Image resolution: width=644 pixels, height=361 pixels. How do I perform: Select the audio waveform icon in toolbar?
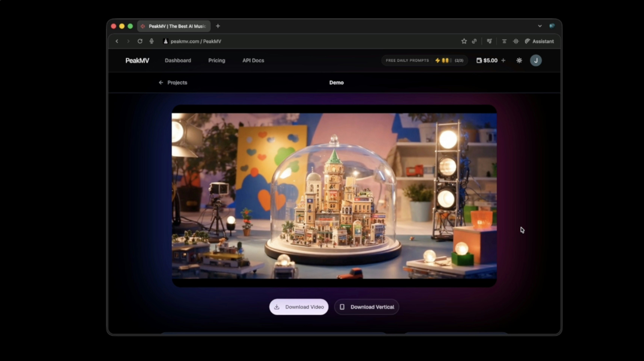coord(516,41)
